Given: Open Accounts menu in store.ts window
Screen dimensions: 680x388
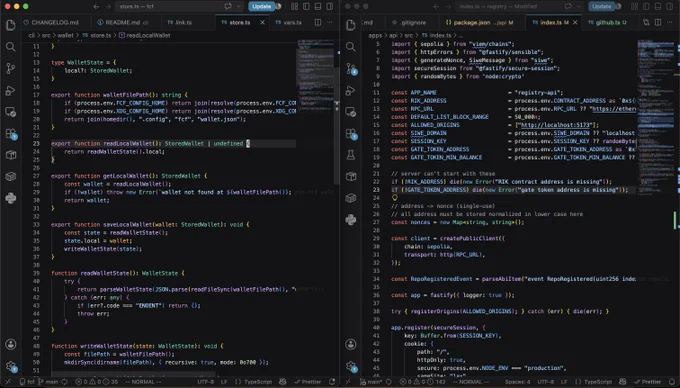Looking at the screenshot, I should [10, 344].
